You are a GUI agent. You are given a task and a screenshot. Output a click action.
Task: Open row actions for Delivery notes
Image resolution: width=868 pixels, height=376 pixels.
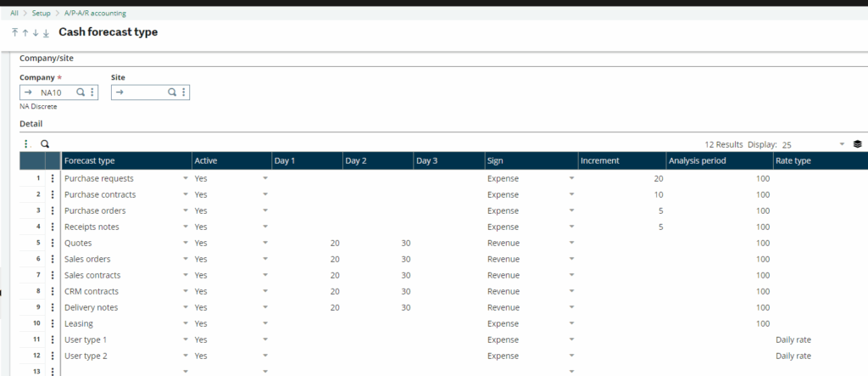pos(53,307)
